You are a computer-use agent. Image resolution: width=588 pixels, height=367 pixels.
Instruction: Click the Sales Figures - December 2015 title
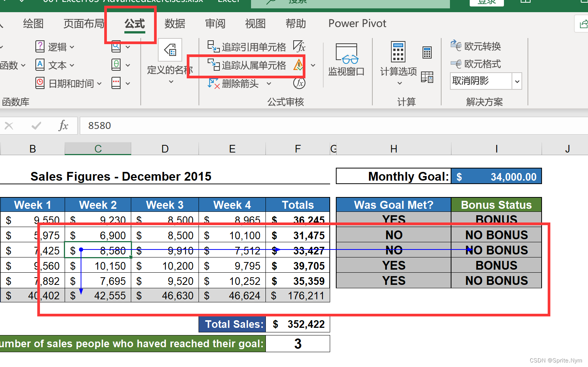coord(121,176)
